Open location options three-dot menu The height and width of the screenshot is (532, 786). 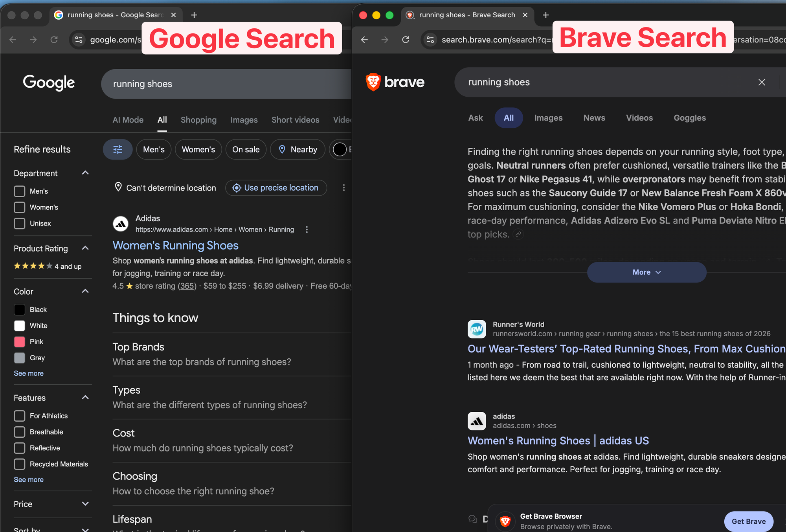(343, 188)
